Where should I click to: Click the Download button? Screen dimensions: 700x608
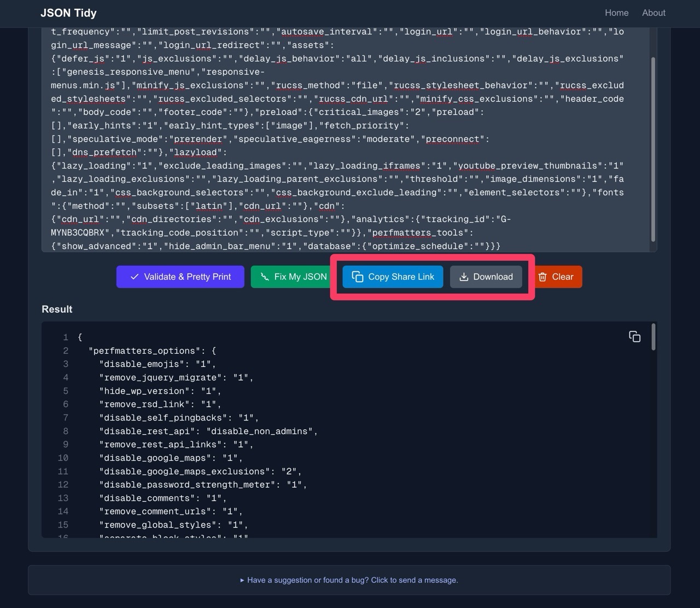click(x=486, y=277)
